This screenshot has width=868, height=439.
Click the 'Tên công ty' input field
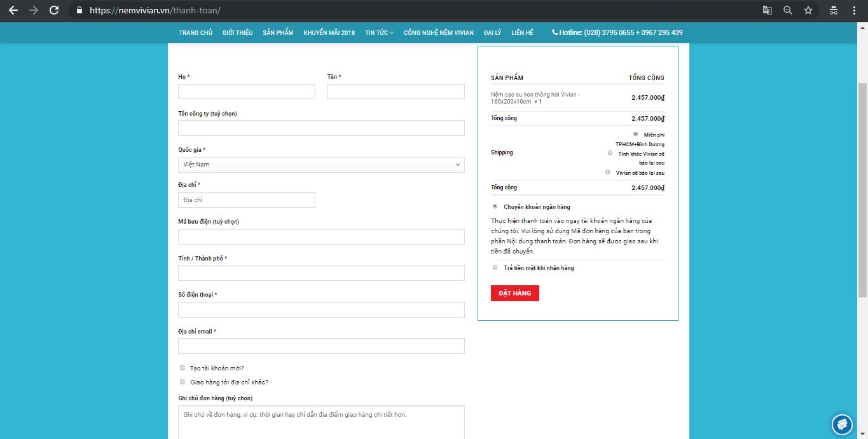(x=321, y=128)
